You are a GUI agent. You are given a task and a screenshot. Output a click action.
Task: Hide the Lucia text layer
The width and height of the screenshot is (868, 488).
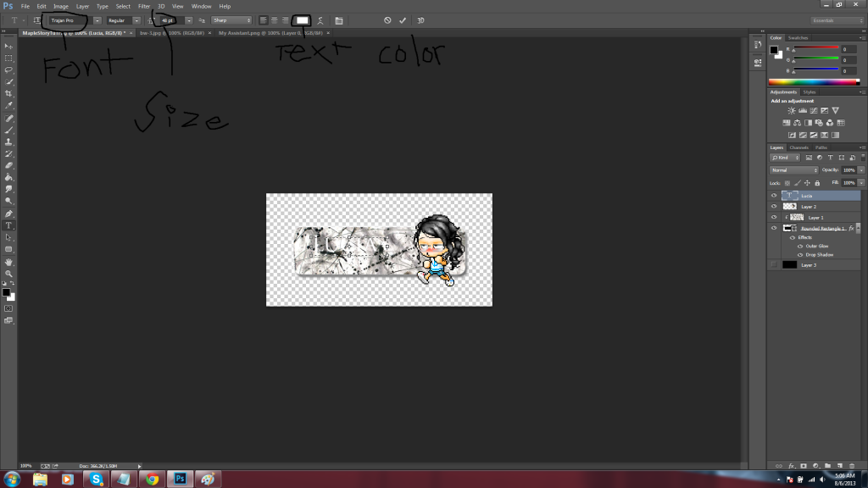click(774, 196)
